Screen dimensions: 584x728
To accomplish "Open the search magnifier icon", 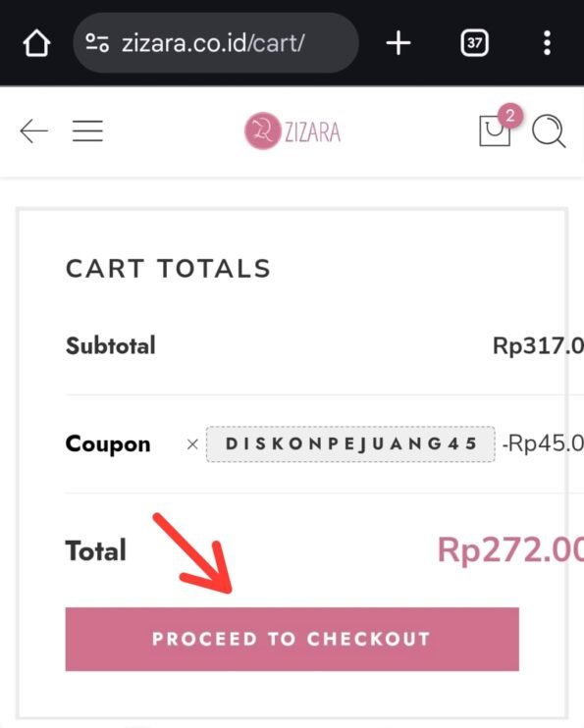I will click(x=549, y=131).
